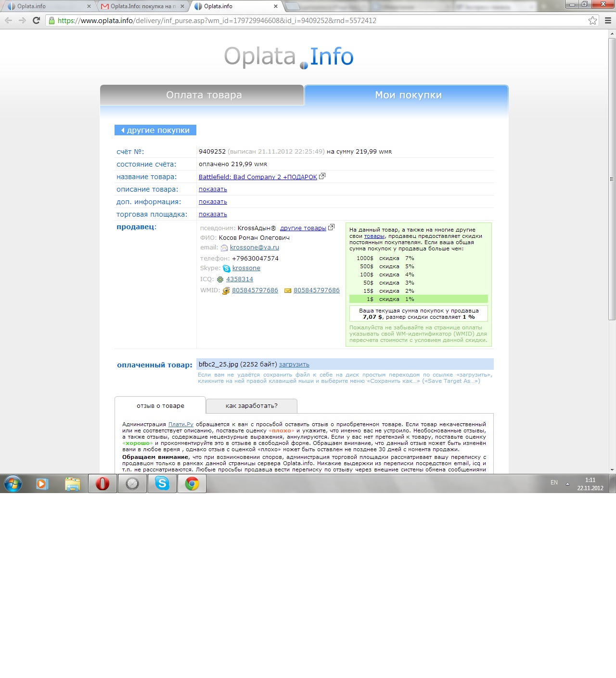The height and width of the screenshot is (678, 616).
Task: Click WMID passport icon before first 805845797686
Action: click(226, 291)
